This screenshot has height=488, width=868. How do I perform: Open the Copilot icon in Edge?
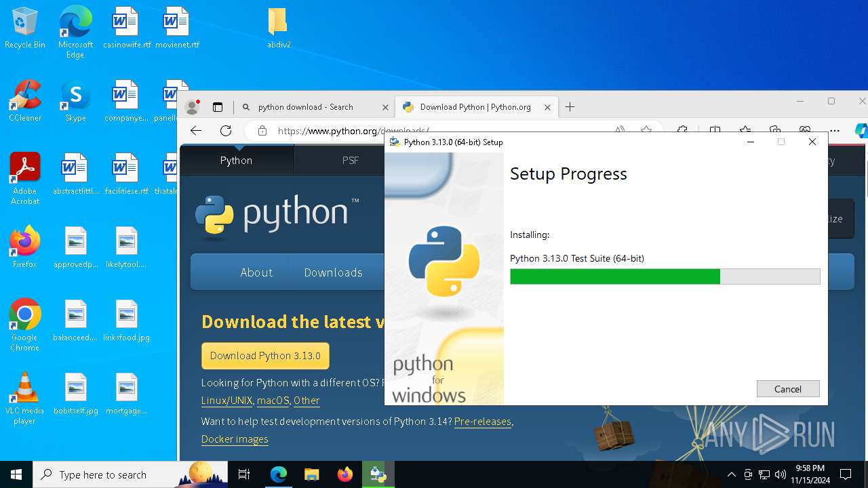pyautogui.click(x=861, y=130)
